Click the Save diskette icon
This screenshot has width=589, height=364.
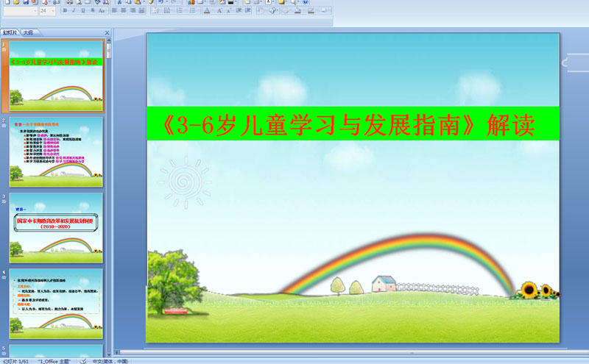pyautogui.click(x=26, y=2)
